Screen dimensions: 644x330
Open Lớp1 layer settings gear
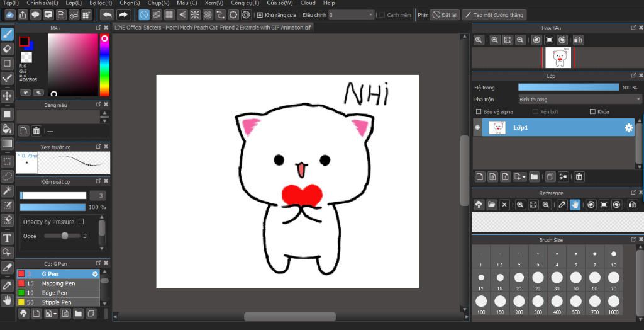coord(628,128)
